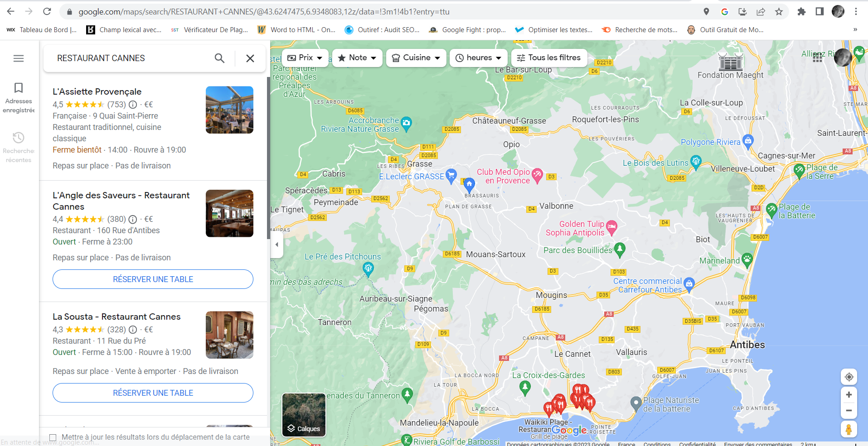The height and width of the screenshot is (446, 868).
Task: Open Adresses enregistrées in the sidebar
Action: pyautogui.click(x=18, y=96)
